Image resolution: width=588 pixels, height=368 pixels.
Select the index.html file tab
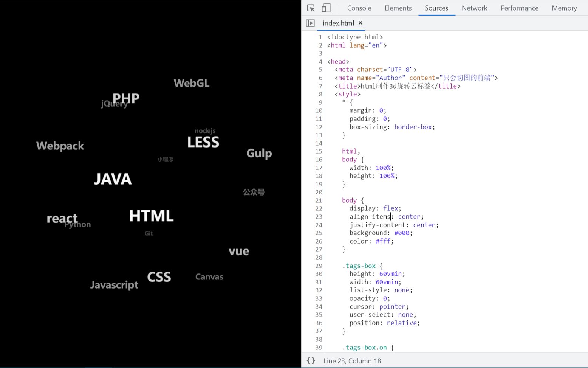click(x=338, y=23)
